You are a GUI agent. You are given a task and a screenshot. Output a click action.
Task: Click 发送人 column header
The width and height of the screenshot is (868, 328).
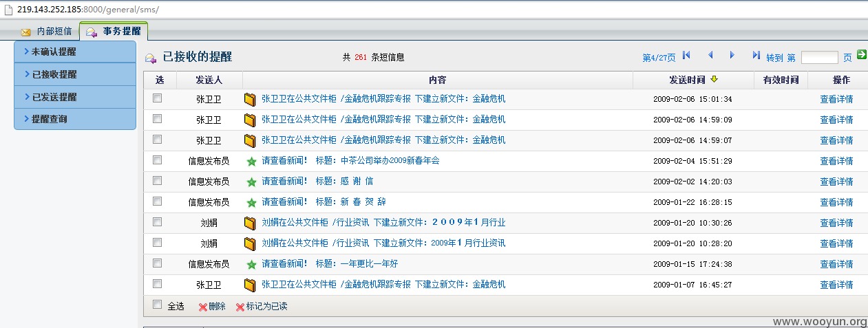(209, 80)
